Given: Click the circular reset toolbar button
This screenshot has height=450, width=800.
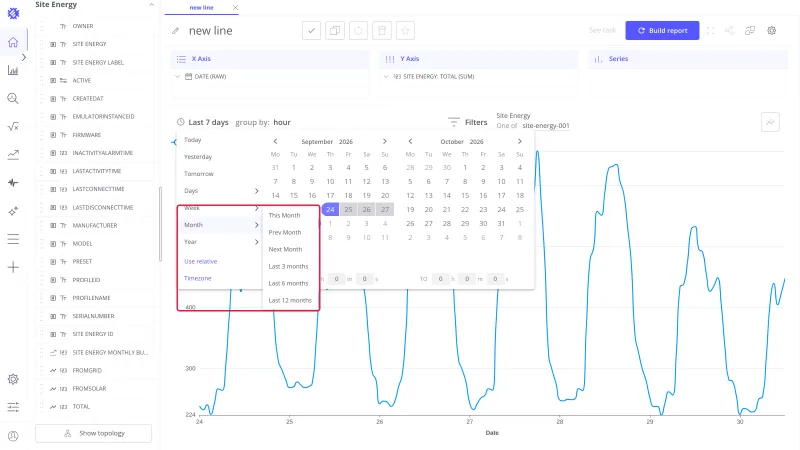Looking at the screenshot, I should [x=358, y=31].
